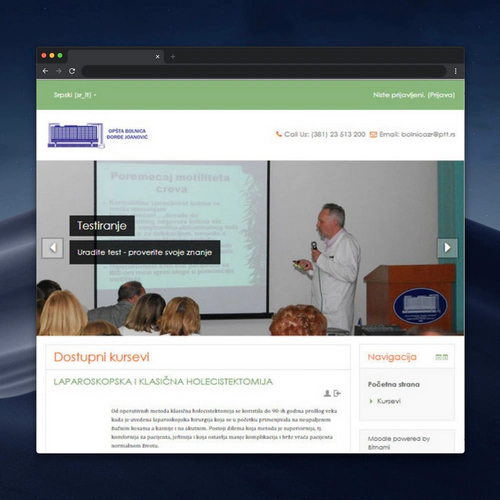Click the guest access icon on the course
Viewport: 500px width, 500px height.
tap(337, 393)
